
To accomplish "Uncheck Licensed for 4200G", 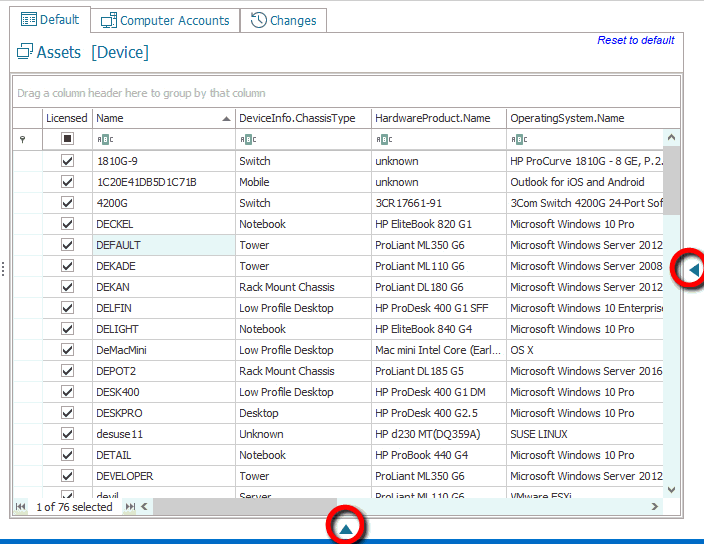I will 67,203.
